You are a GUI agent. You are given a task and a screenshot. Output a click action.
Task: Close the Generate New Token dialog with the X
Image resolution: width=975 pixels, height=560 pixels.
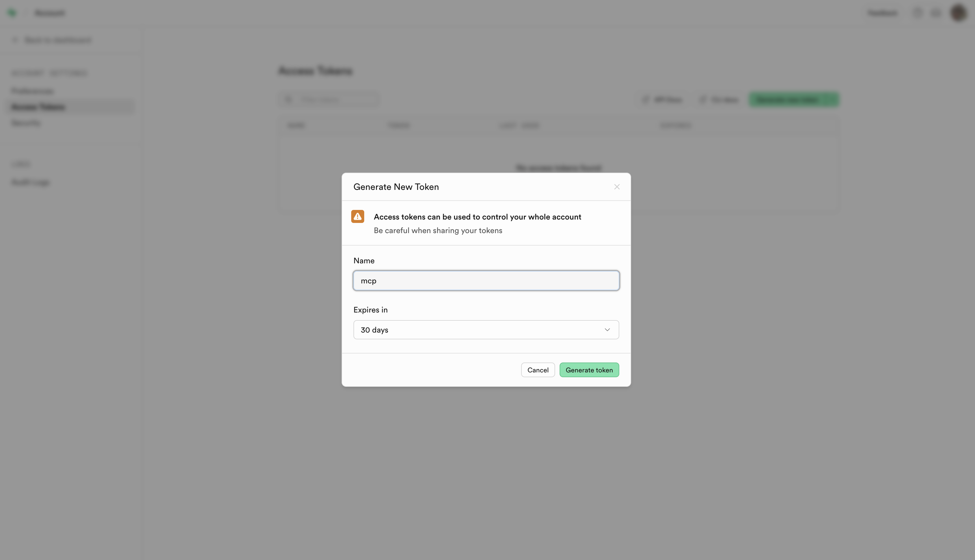tap(617, 186)
